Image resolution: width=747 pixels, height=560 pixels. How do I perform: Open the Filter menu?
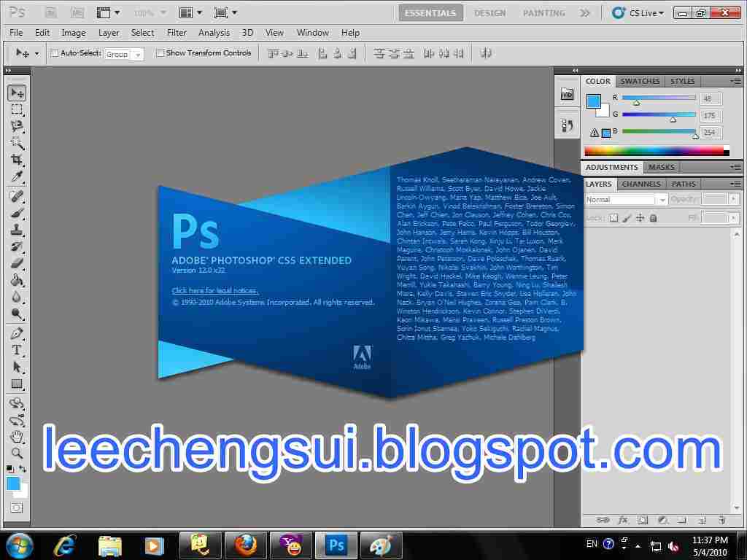(177, 33)
